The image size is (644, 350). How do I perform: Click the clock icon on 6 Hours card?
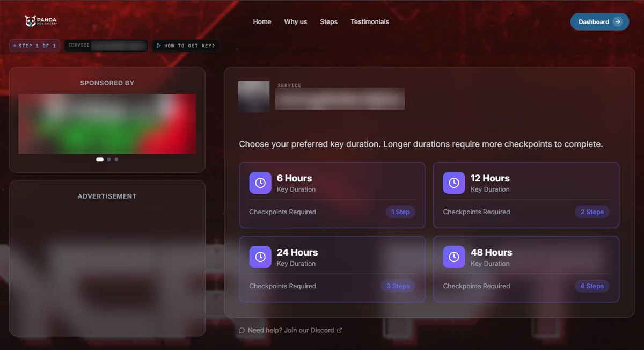click(260, 183)
